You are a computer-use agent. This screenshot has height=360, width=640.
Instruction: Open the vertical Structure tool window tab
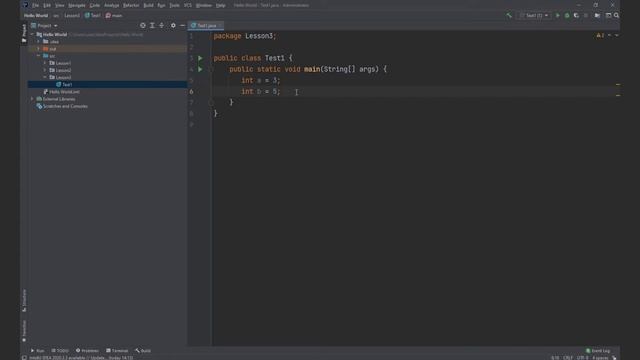click(24, 301)
